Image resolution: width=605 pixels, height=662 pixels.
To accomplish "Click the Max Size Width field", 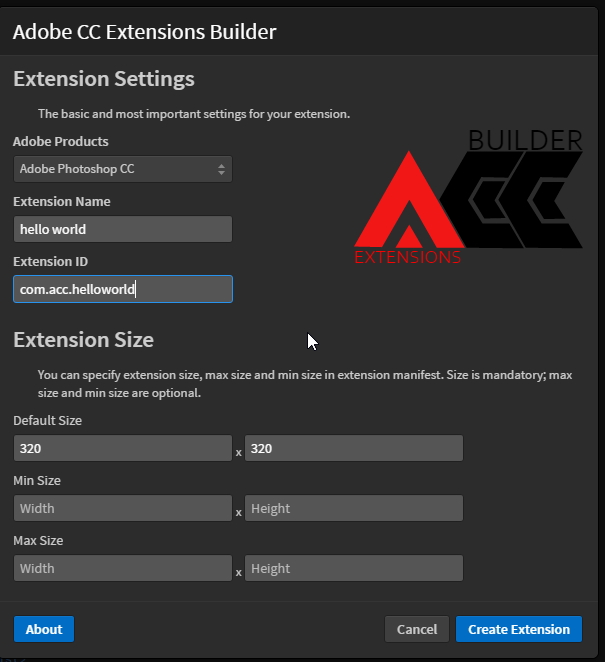I will tap(123, 568).
